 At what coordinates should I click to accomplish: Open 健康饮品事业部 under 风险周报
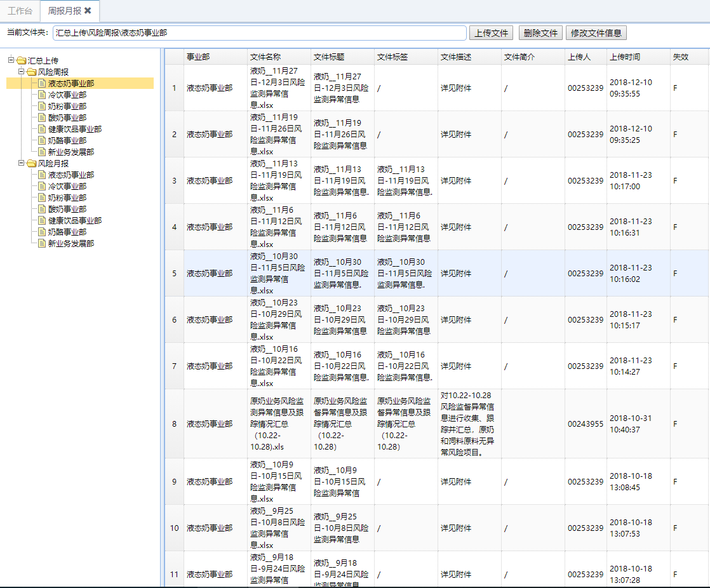74,129
